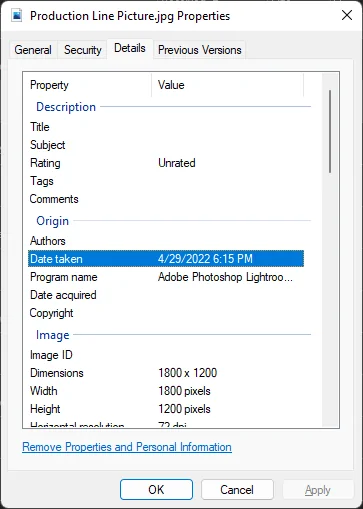This screenshot has width=363, height=509.
Task: Confirm with the OK button
Action: (156, 490)
